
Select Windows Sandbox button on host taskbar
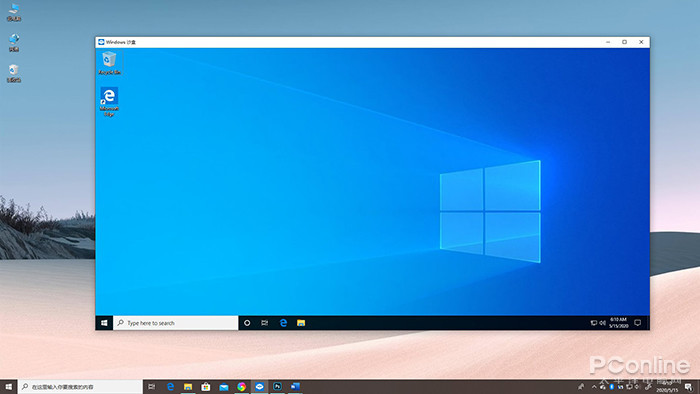click(259, 386)
